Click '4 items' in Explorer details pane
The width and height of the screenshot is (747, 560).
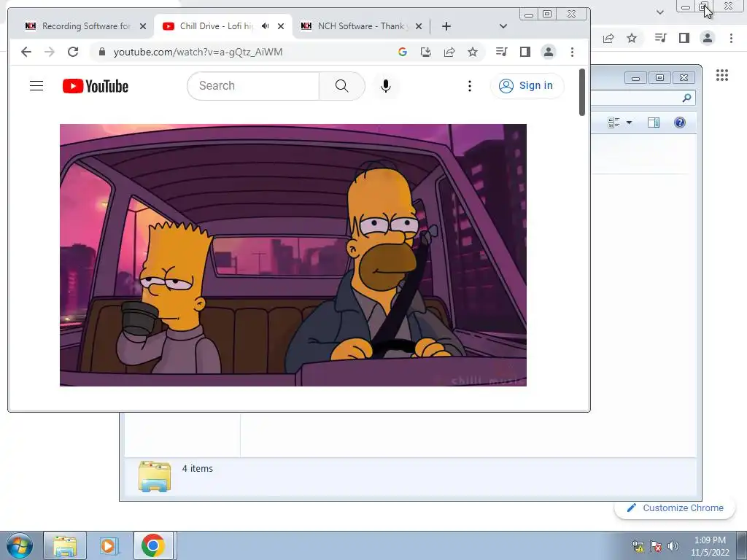[197, 469]
